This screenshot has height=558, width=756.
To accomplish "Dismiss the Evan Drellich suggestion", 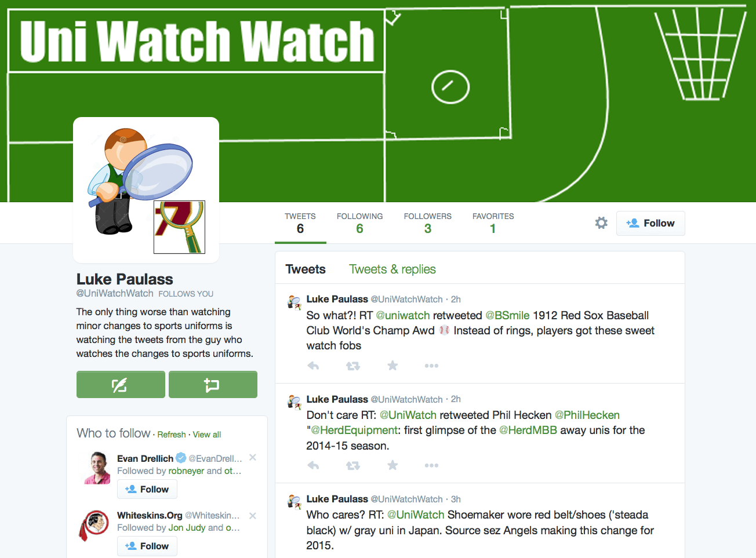I will click(x=253, y=457).
